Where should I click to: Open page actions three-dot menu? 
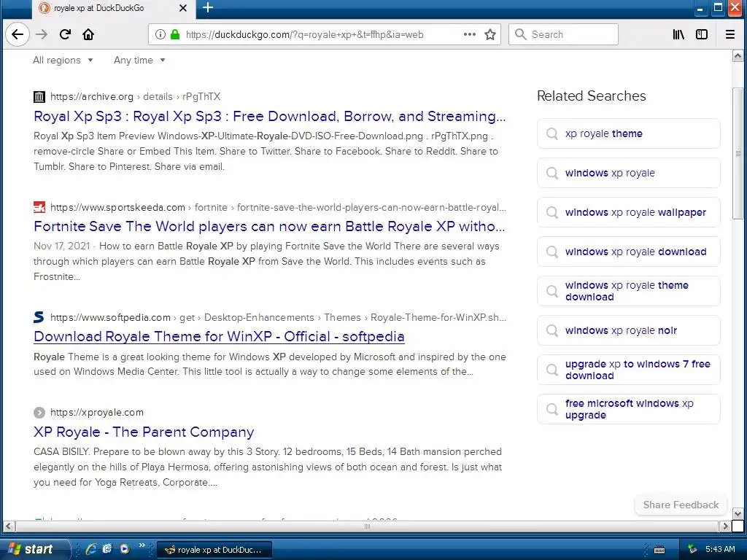pos(470,34)
